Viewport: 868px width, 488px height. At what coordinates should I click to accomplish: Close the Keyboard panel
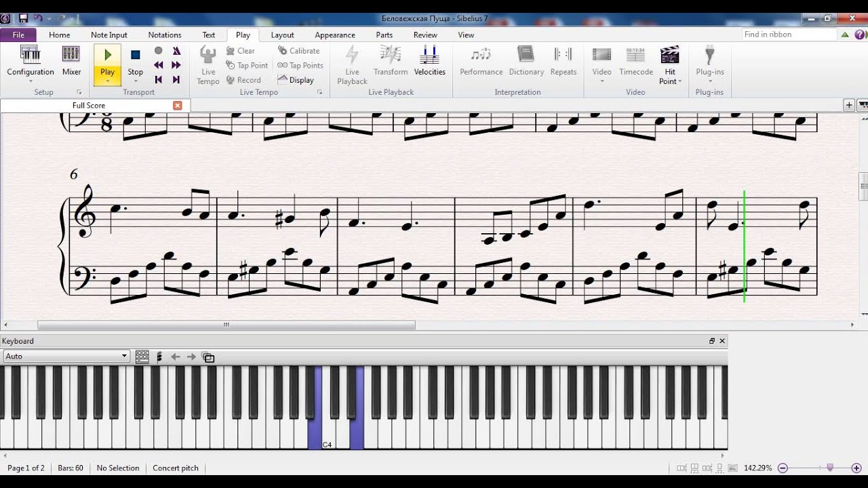tap(722, 341)
